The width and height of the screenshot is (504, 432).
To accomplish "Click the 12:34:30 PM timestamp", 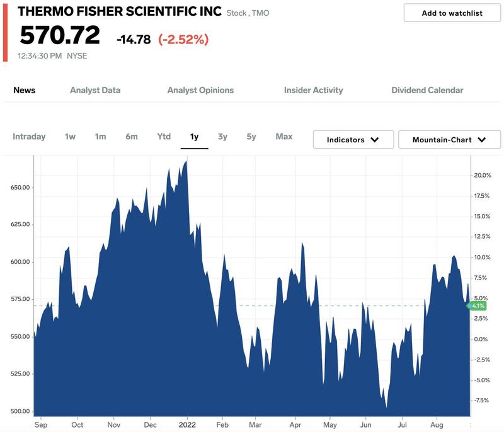I will (40, 56).
